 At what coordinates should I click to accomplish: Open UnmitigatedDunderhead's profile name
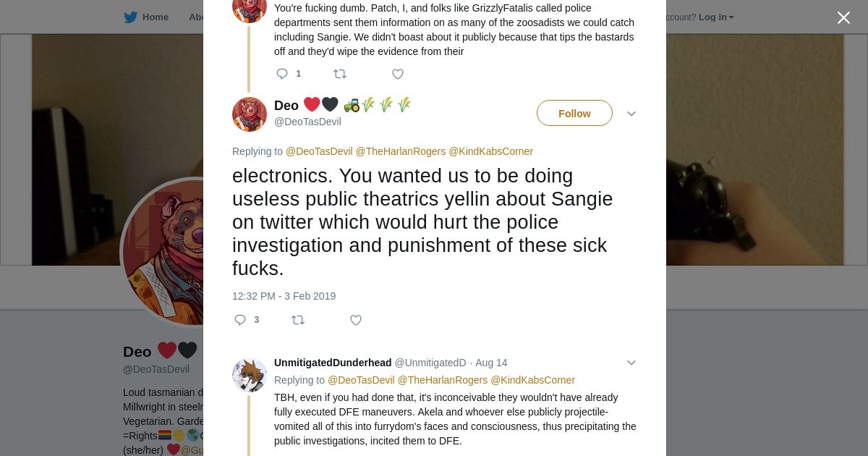(333, 363)
